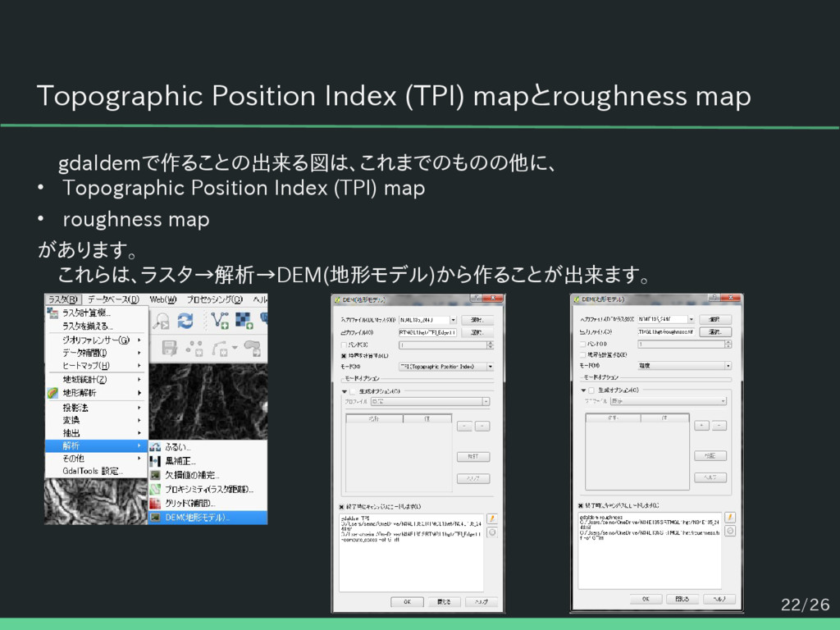Collapse 生成オプション triangle in TPI dialog
840x630 pixels.
(344, 391)
